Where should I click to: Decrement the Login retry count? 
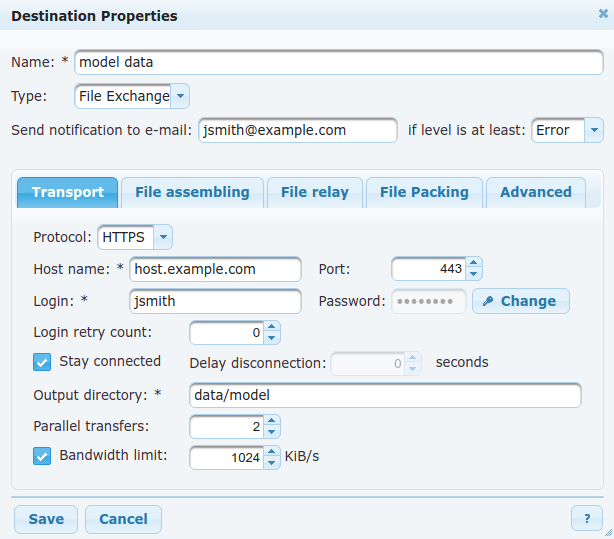272,338
